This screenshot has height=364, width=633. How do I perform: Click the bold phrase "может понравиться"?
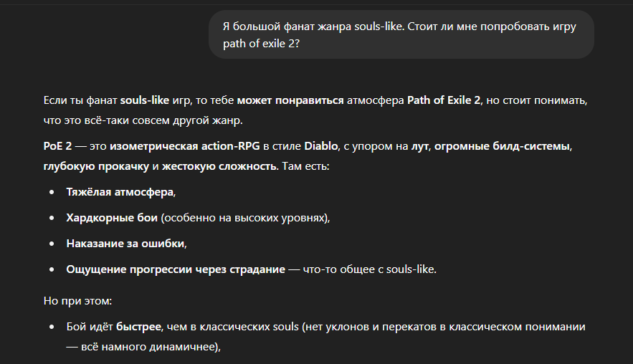290,100
